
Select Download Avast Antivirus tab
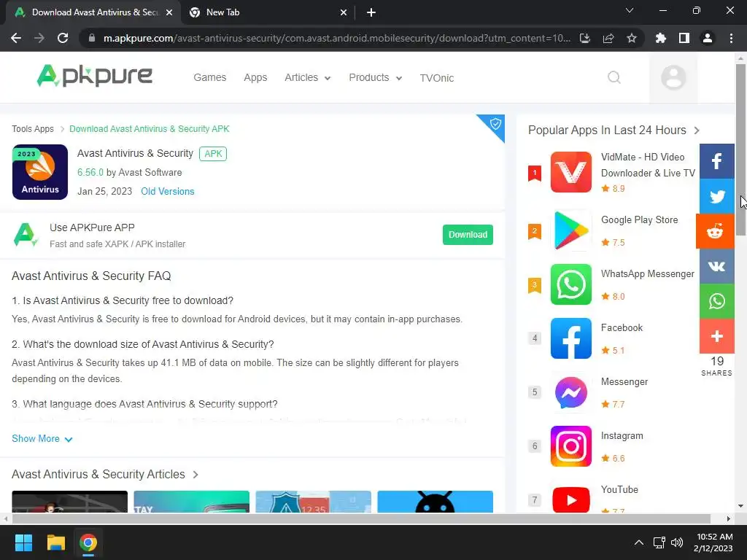point(93,12)
